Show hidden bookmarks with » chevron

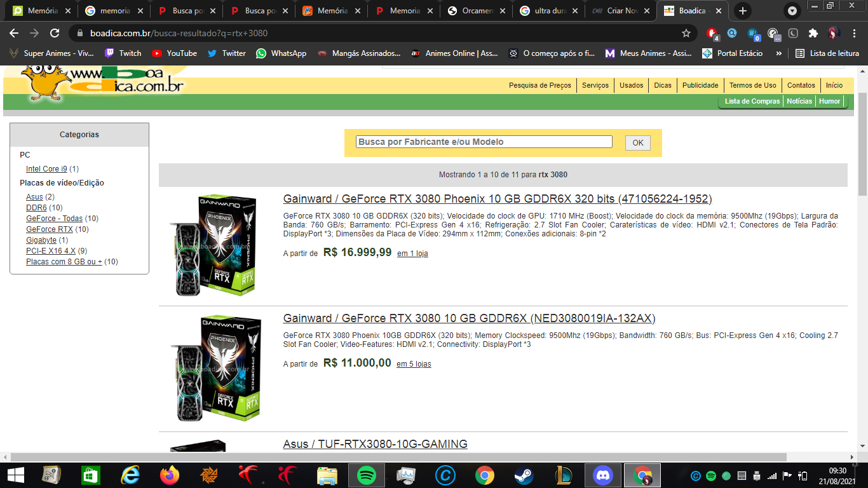778,53
